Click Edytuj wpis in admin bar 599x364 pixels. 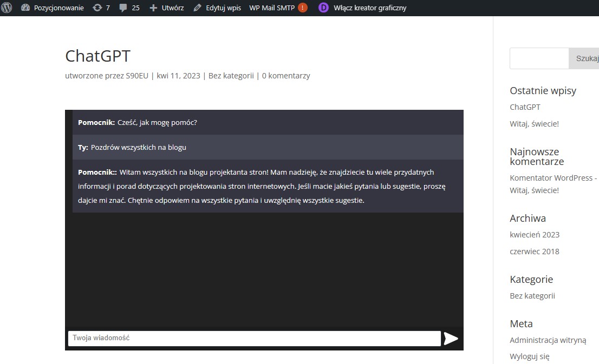217,8
